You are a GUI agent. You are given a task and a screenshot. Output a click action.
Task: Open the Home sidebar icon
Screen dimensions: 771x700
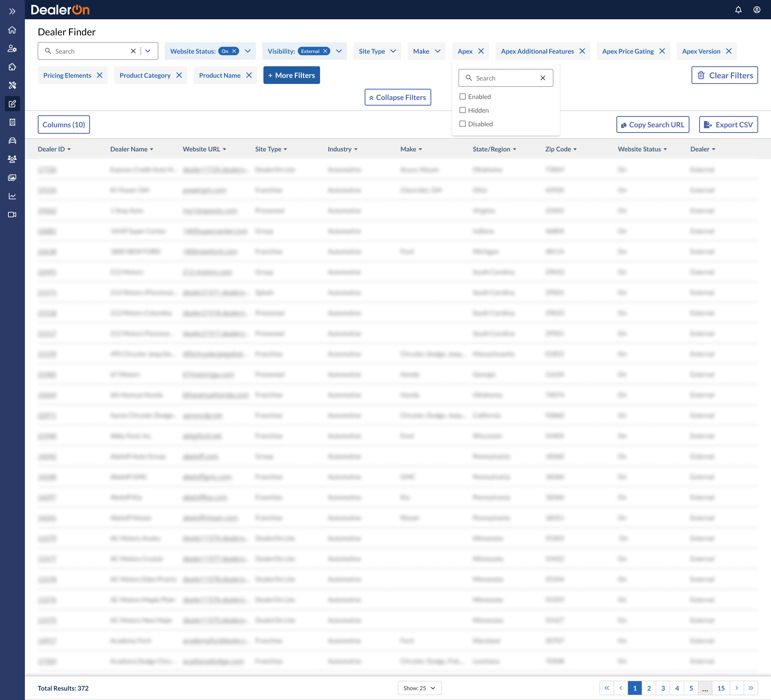[x=12, y=30]
